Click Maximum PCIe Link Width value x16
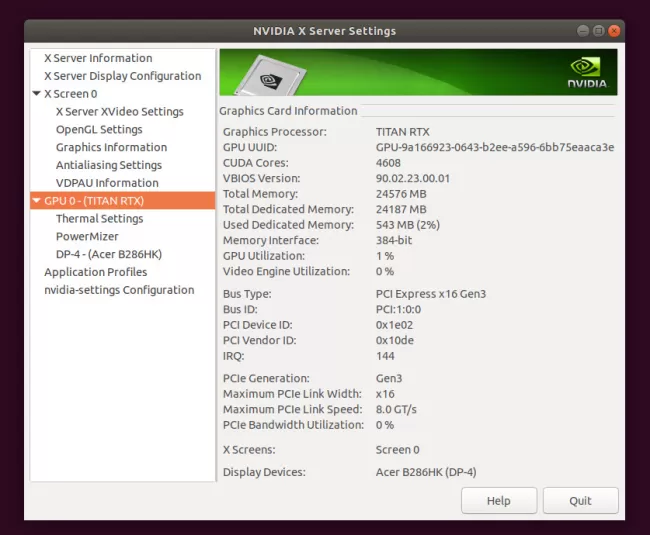The width and height of the screenshot is (650, 535). point(385,394)
